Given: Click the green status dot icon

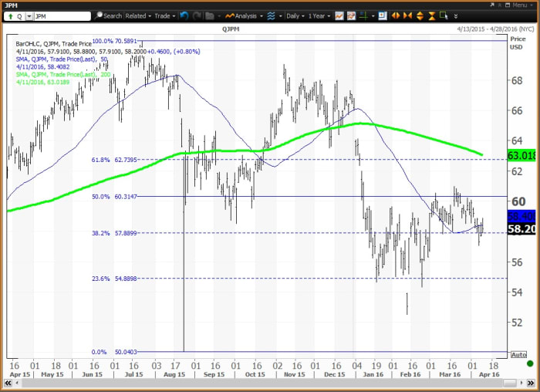Looking at the screenshot, I should tap(530, 363).
